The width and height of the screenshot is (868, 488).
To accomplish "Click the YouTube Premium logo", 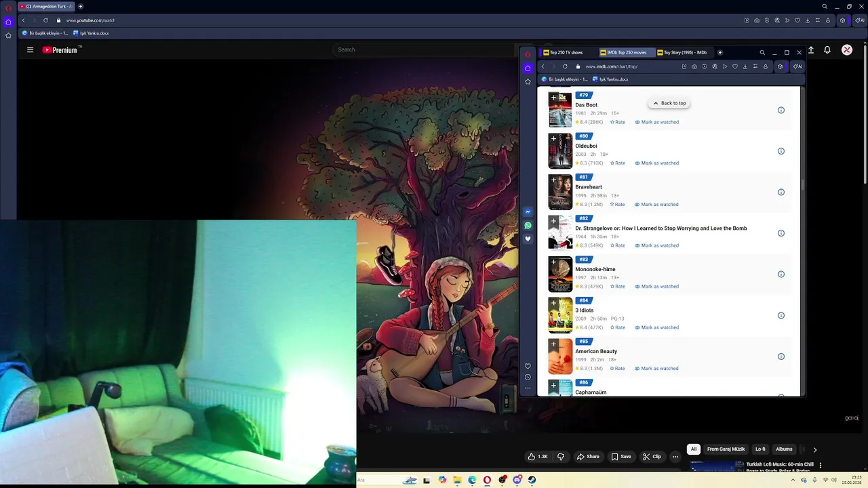I will coord(60,49).
